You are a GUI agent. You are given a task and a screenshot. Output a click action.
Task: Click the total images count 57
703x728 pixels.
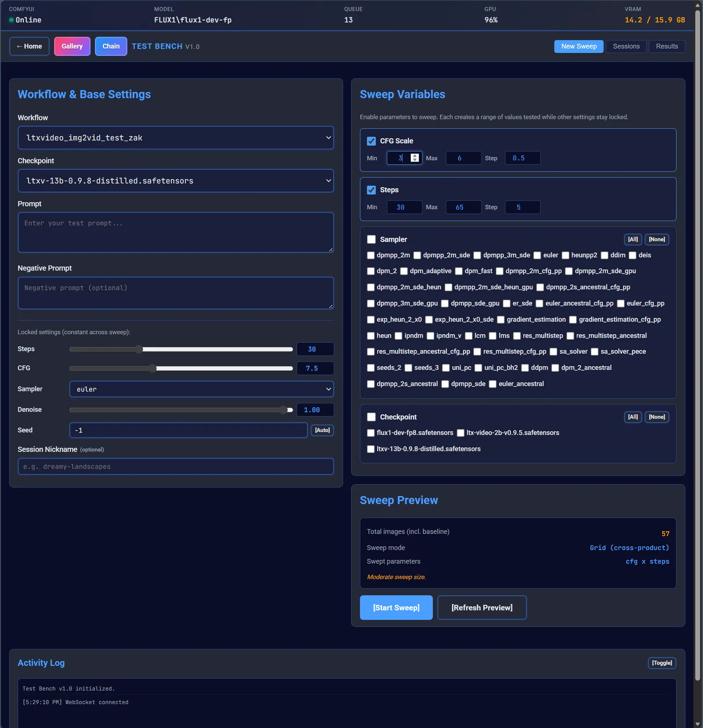[665, 534]
